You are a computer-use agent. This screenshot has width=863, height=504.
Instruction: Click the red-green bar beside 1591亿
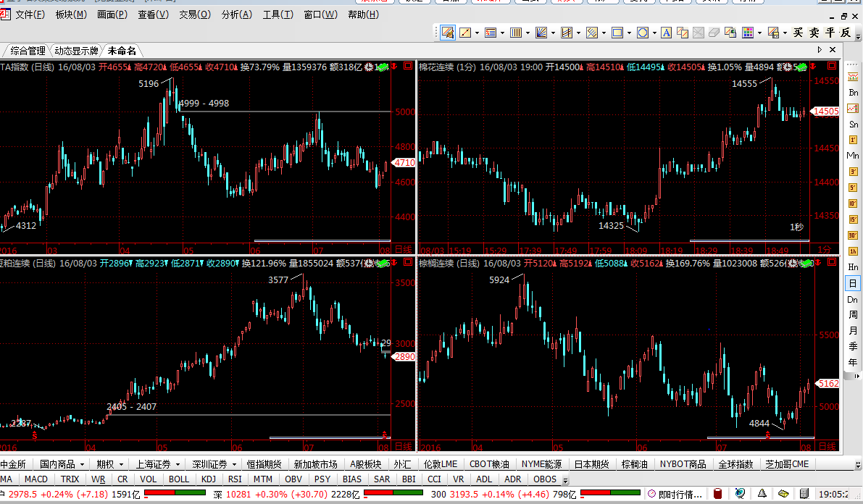click(175, 494)
